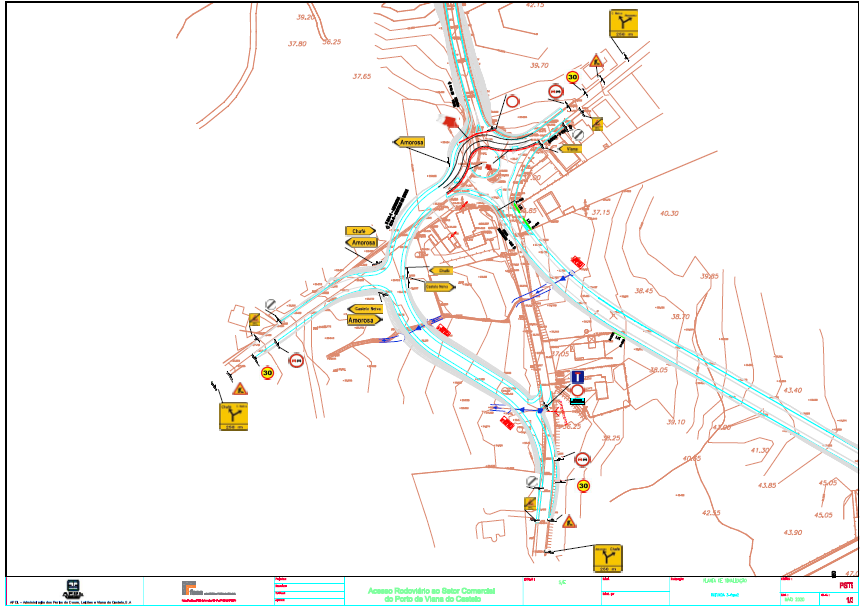Screen dimensions: 867x608
Task: Click the yellow junction sign at bottom of road
Action: pos(607,554)
